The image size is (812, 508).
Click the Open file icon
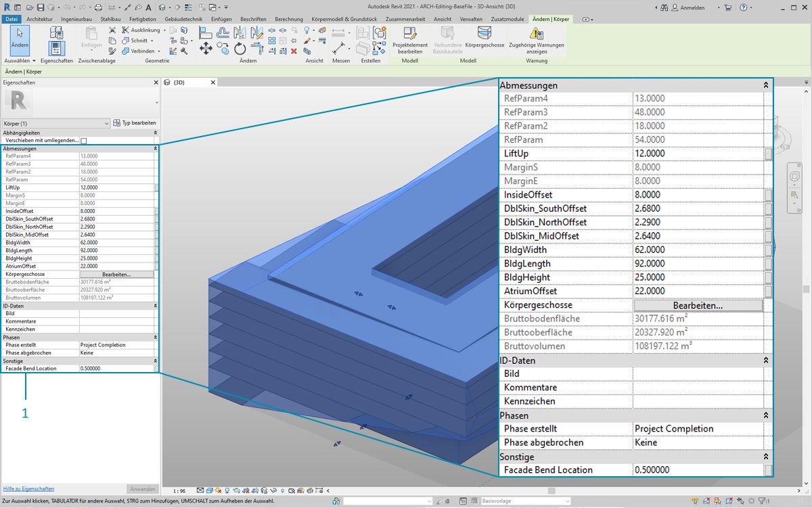(29, 7)
